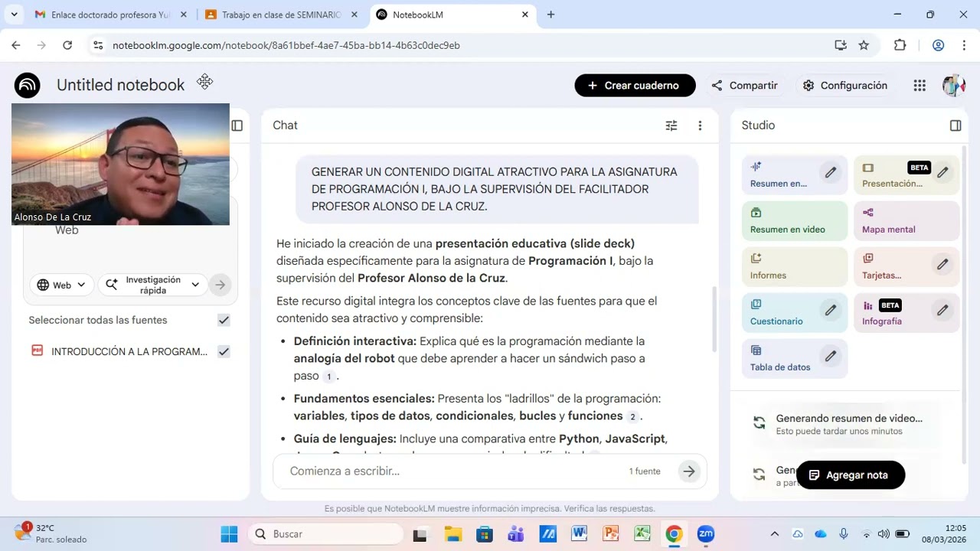Toggle INTRODUCCIÓN A LA PROGRAM... source checkbox
Viewport: 980px width, 551px height.
pyautogui.click(x=224, y=351)
